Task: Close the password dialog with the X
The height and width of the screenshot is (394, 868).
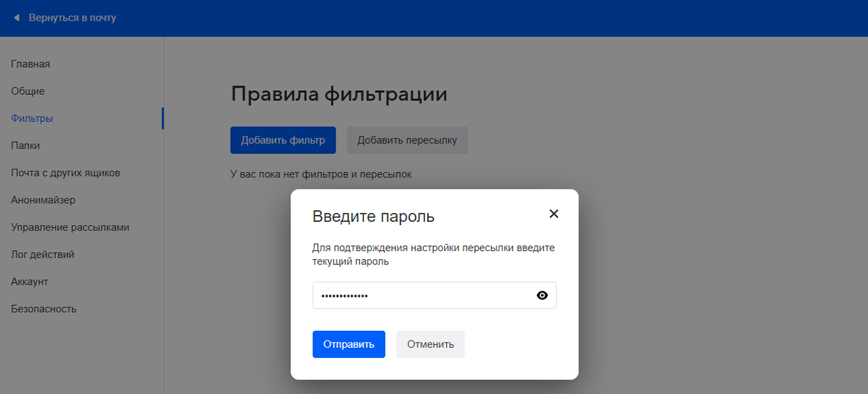Action: coord(553,214)
